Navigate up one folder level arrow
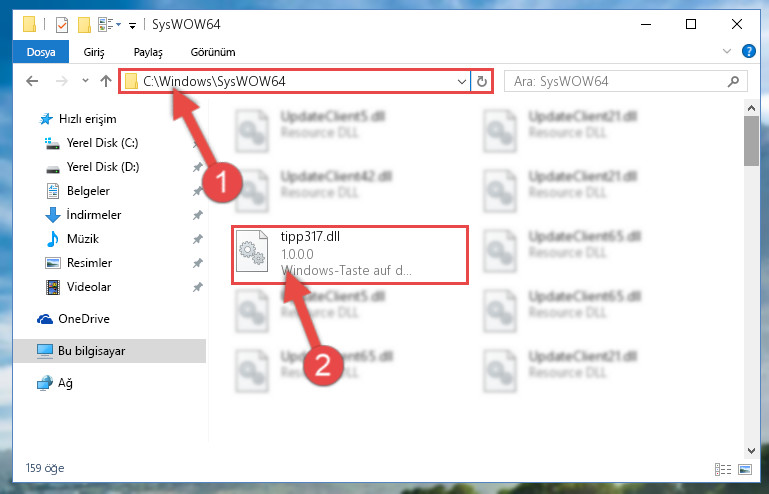Screen dimensions: 769x494 pos(106,81)
